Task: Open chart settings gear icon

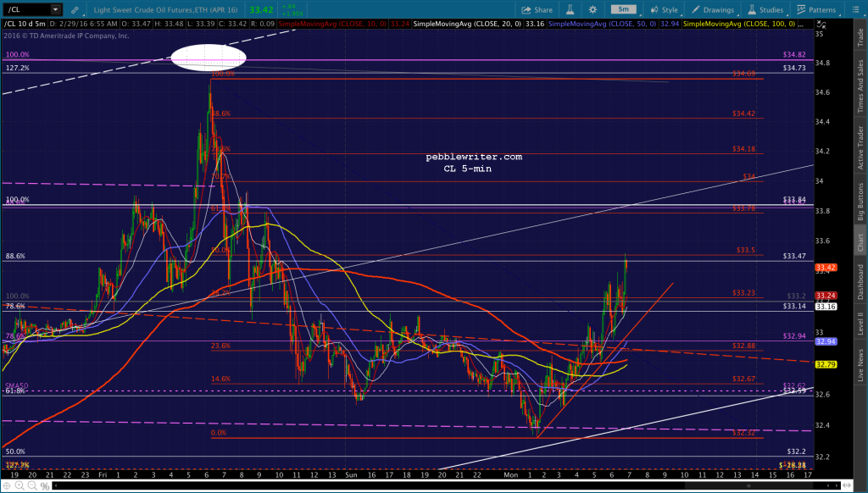Action: click(593, 10)
